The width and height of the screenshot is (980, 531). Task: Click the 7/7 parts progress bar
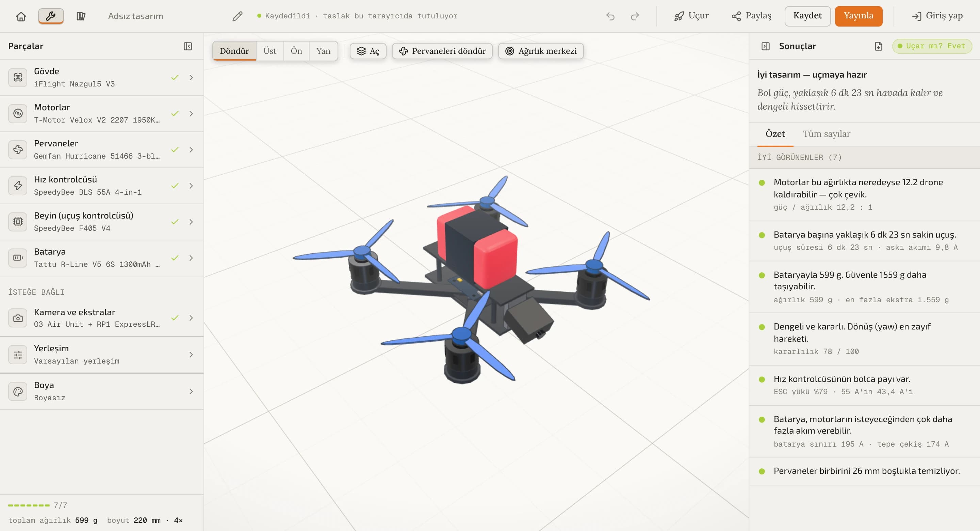click(x=29, y=505)
